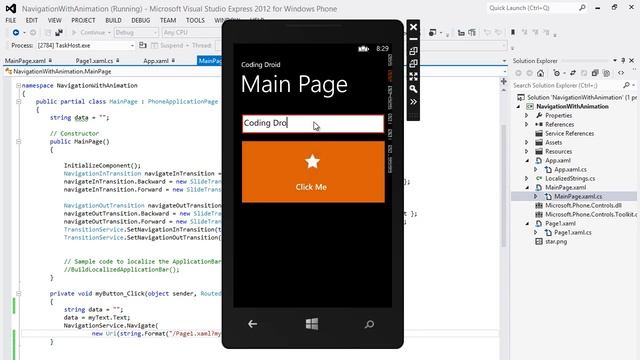Open the TOOLS menu
The height and width of the screenshot is (360, 640).
(195, 20)
